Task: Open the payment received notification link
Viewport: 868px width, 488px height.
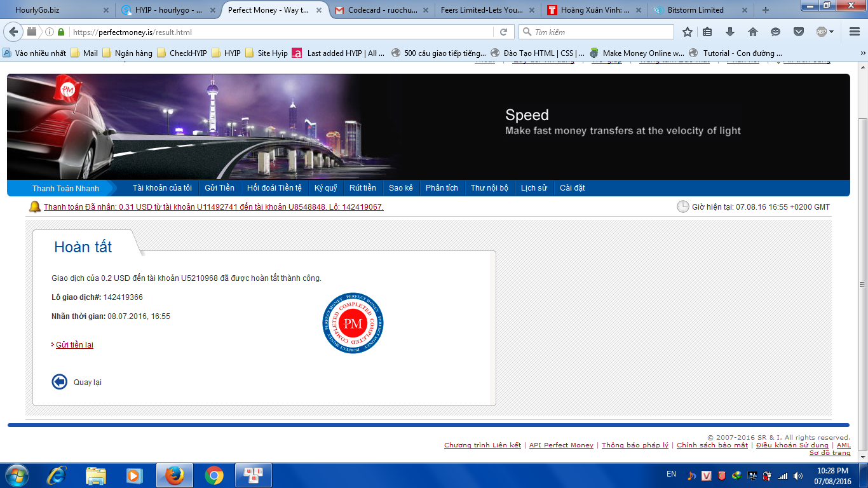Action: (x=214, y=207)
